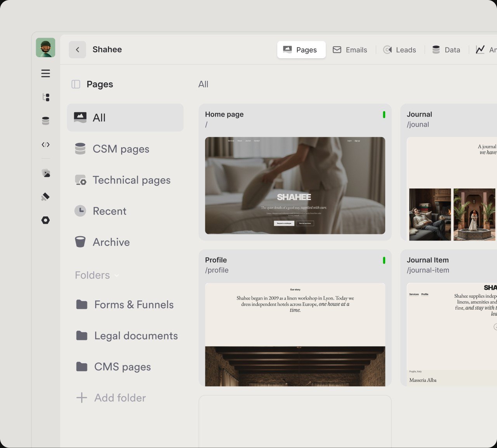Open Forms & Funnels folder
497x448 pixels.
[125, 305]
